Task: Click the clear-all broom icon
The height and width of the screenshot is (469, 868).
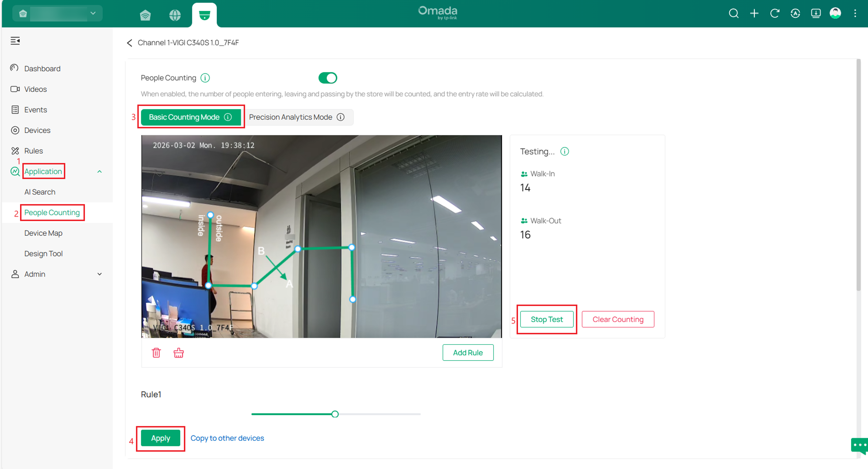Action: click(178, 352)
